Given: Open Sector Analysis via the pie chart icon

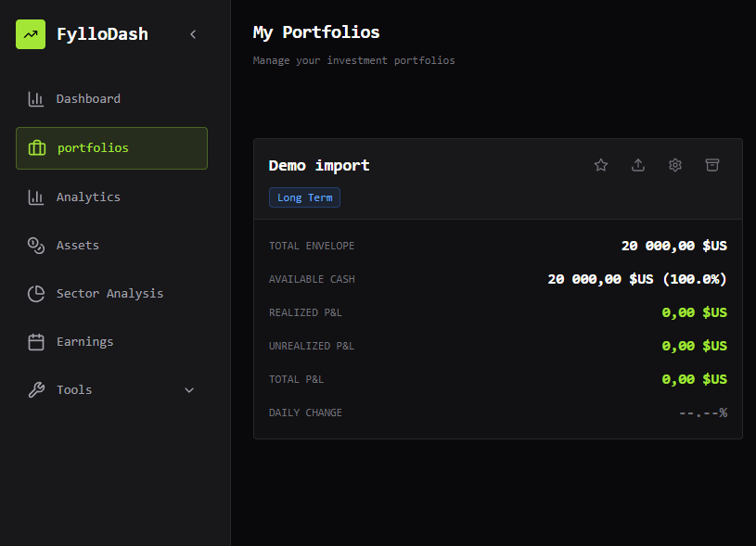Looking at the screenshot, I should 35,293.
